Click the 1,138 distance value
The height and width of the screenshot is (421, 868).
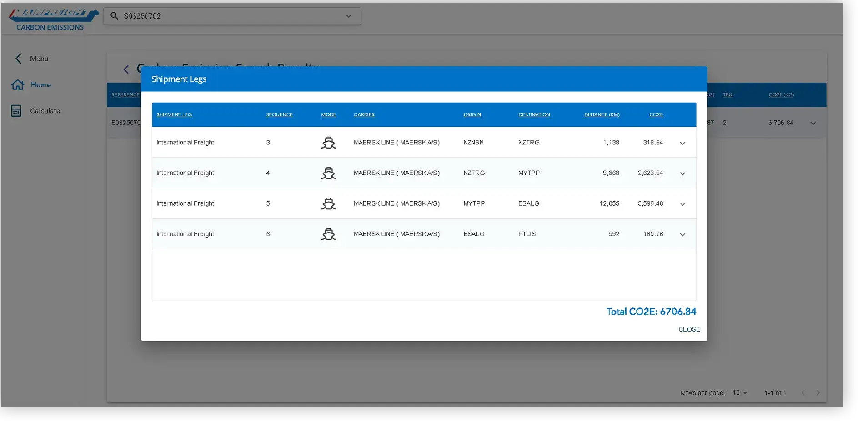(611, 143)
